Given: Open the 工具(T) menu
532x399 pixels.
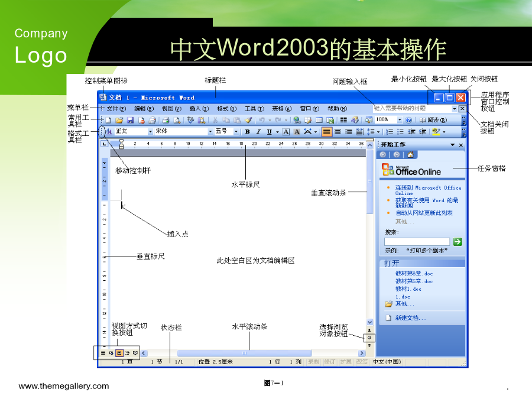Looking at the screenshot, I should pos(254,109).
